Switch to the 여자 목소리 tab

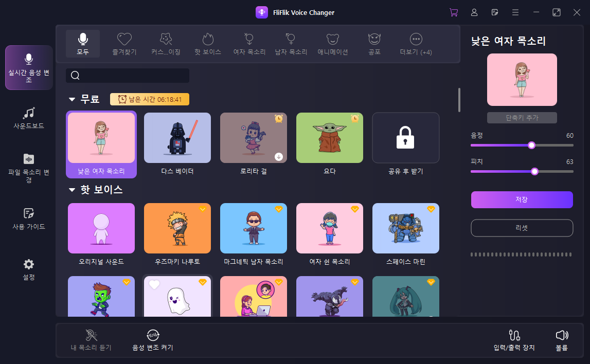pyautogui.click(x=249, y=43)
